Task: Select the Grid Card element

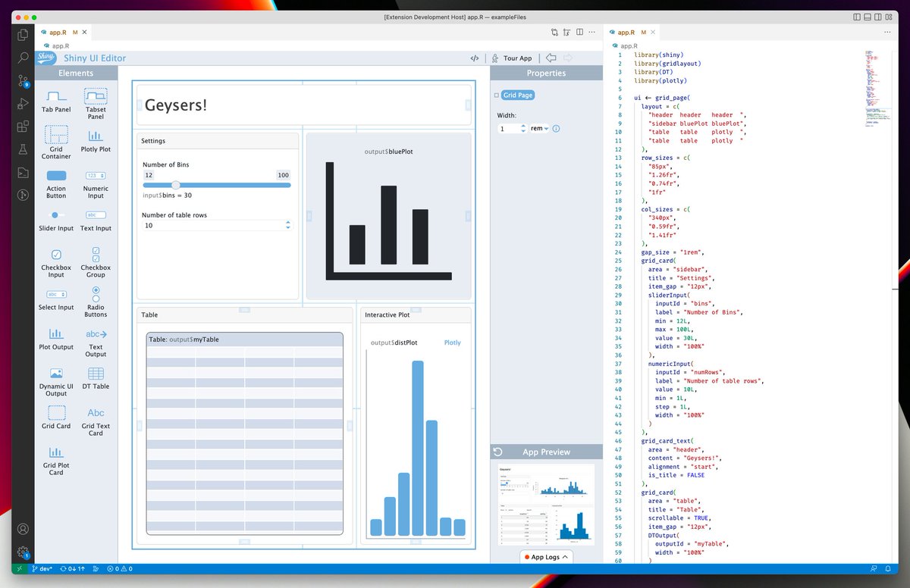Action: 56,417
